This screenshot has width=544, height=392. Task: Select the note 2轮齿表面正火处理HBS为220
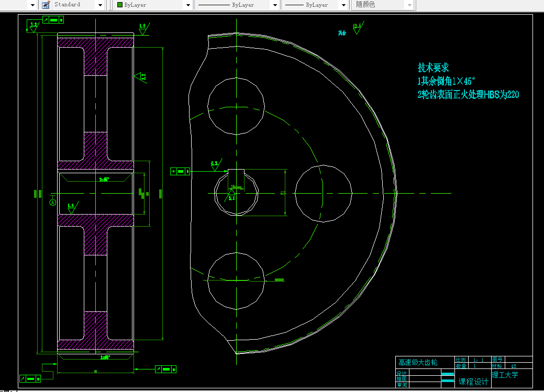pyautogui.click(x=468, y=94)
